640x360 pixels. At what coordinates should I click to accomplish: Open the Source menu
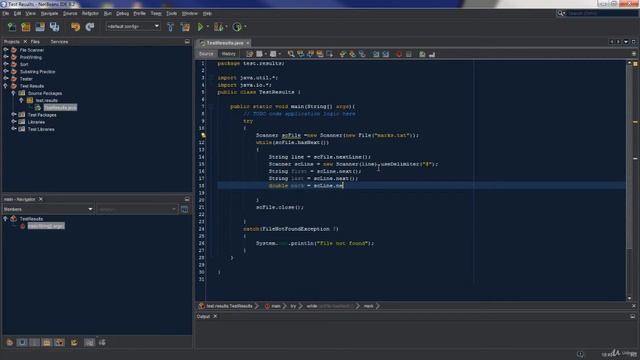(x=70, y=13)
